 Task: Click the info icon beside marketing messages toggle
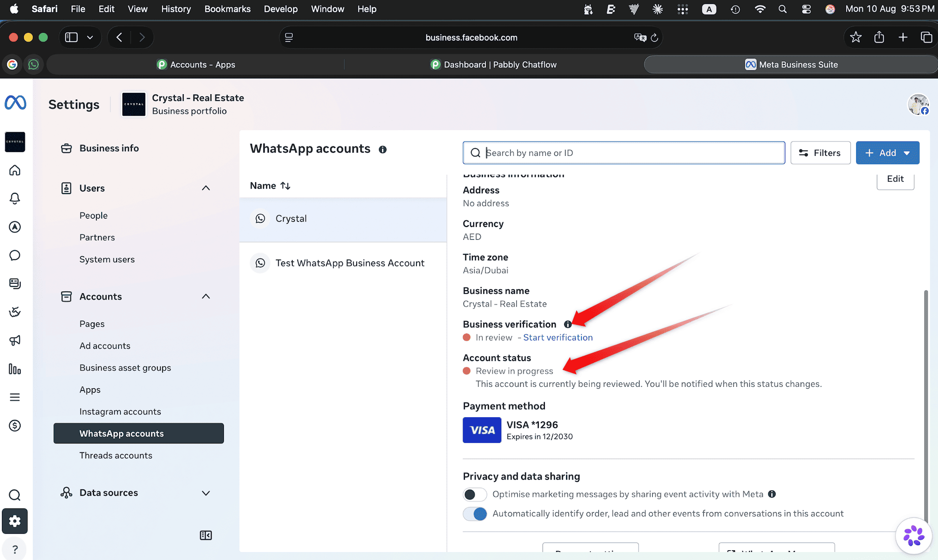[772, 494]
